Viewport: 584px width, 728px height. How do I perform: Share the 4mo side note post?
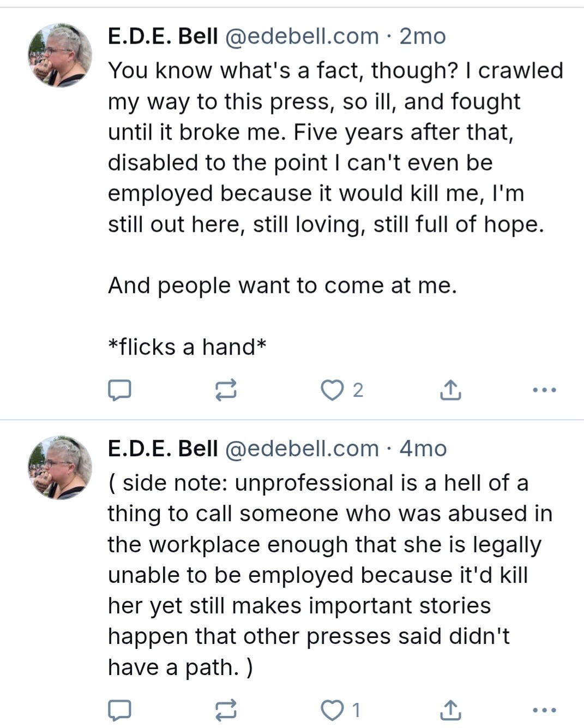click(x=450, y=709)
